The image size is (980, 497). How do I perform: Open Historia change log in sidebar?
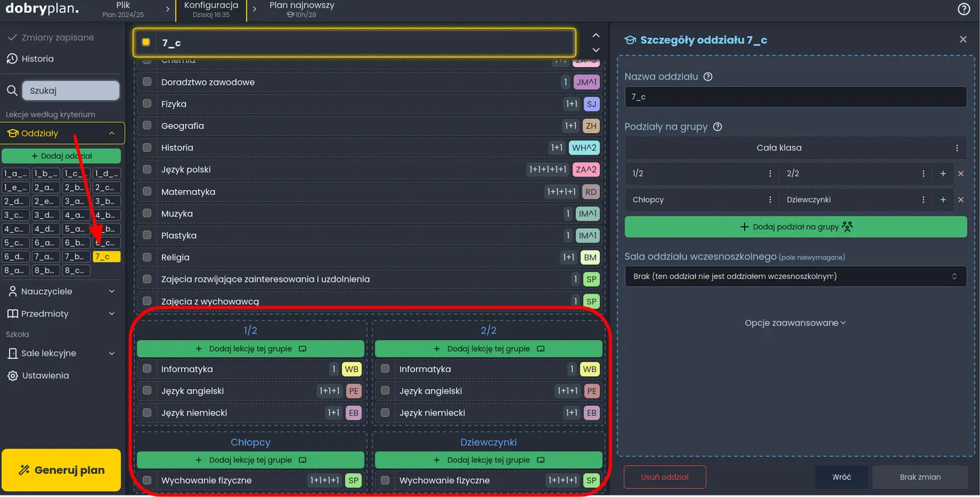[x=37, y=59]
